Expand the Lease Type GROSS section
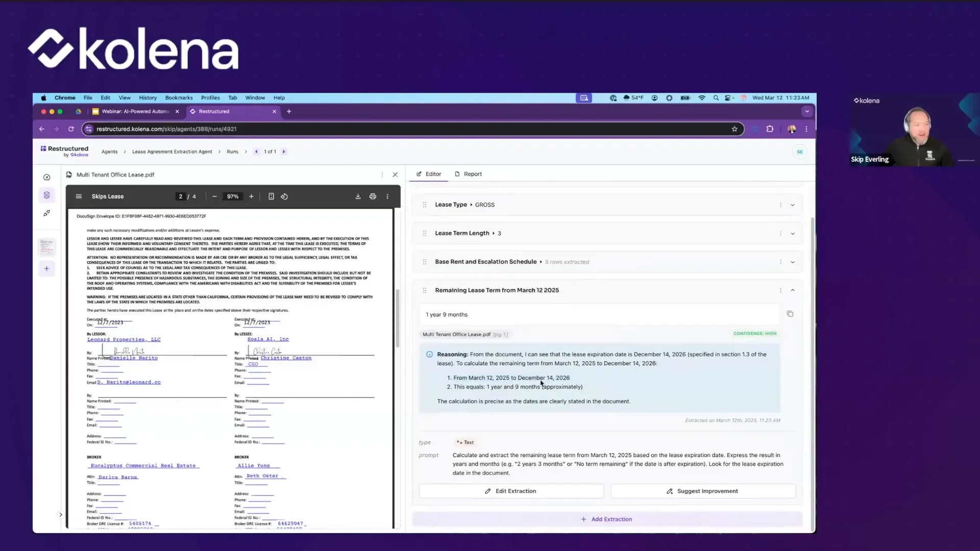Image resolution: width=980 pixels, height=551 pixels. (793, 205)
